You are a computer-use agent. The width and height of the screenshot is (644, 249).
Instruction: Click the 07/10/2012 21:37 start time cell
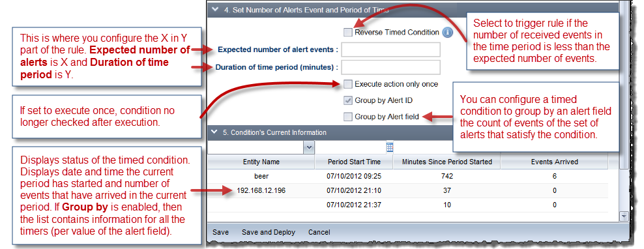pyautogui.click(x=354, y=205)
